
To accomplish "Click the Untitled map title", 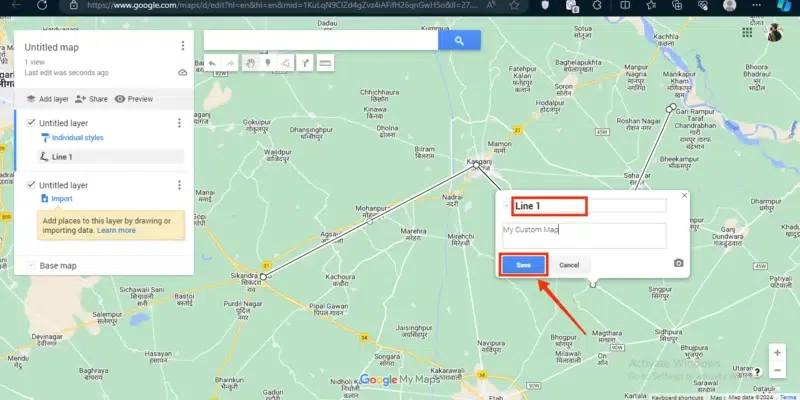I will pos(52,47).
